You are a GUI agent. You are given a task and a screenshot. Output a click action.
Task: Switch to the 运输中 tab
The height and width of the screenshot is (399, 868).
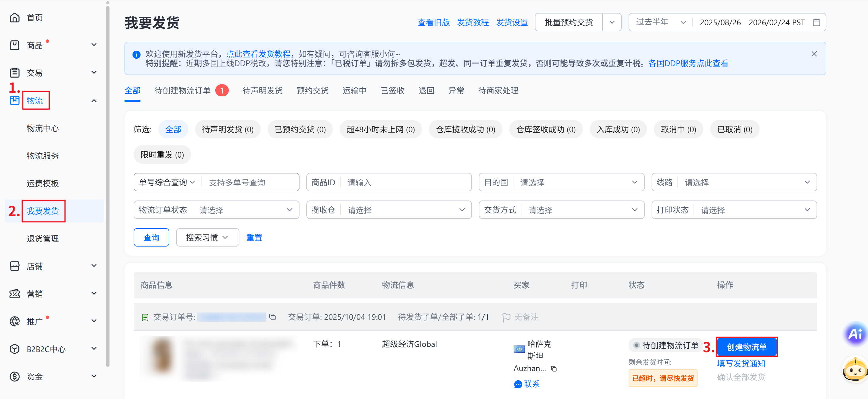click(354, 91)
